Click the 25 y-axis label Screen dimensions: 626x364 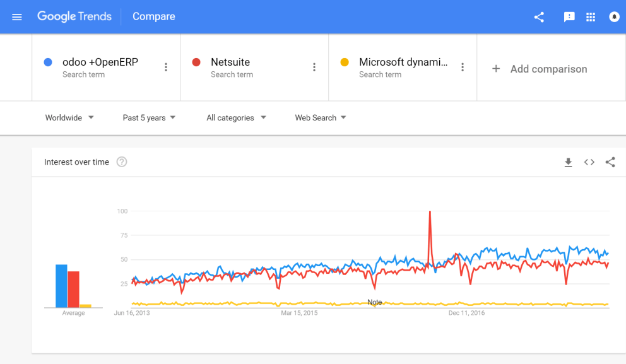pyautogui.click(x=124, y=284)
